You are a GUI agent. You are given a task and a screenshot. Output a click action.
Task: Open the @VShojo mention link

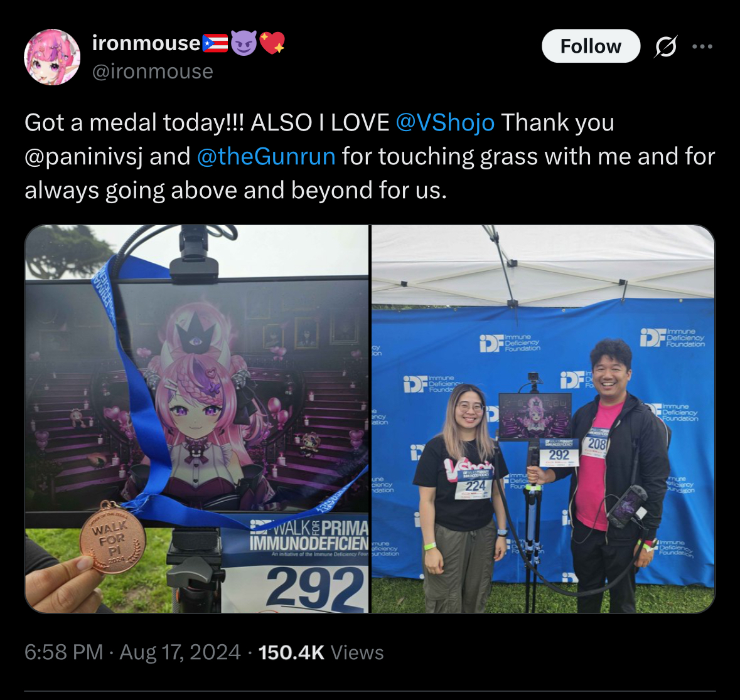tap(445, 123)
